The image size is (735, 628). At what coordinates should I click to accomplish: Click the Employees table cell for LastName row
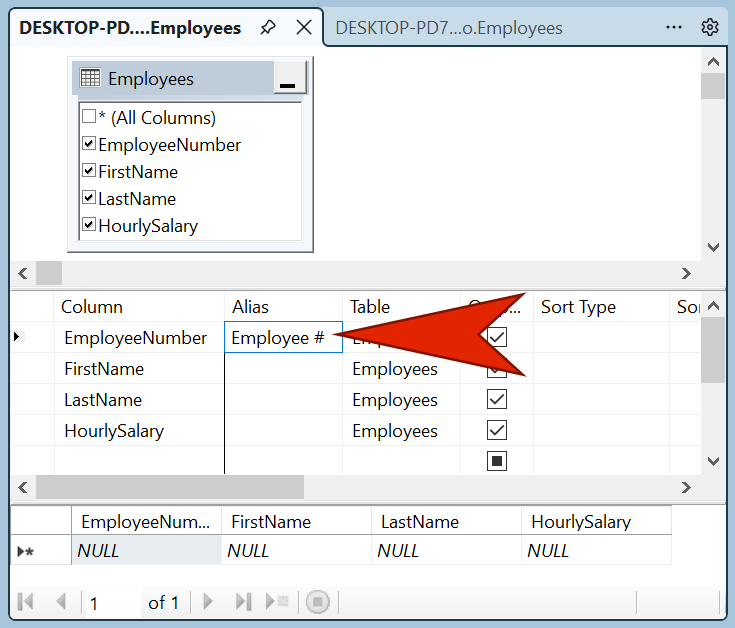pos(402,399)
